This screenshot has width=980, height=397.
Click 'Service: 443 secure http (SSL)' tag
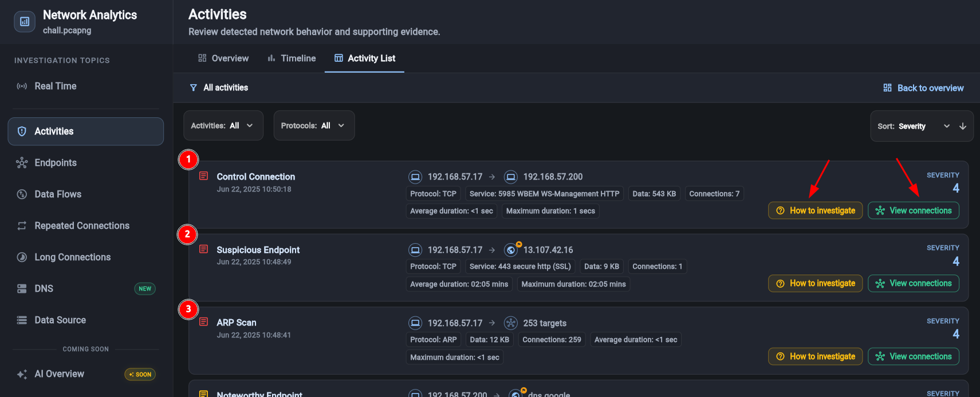pyautogui.click(x=520, y=267)
